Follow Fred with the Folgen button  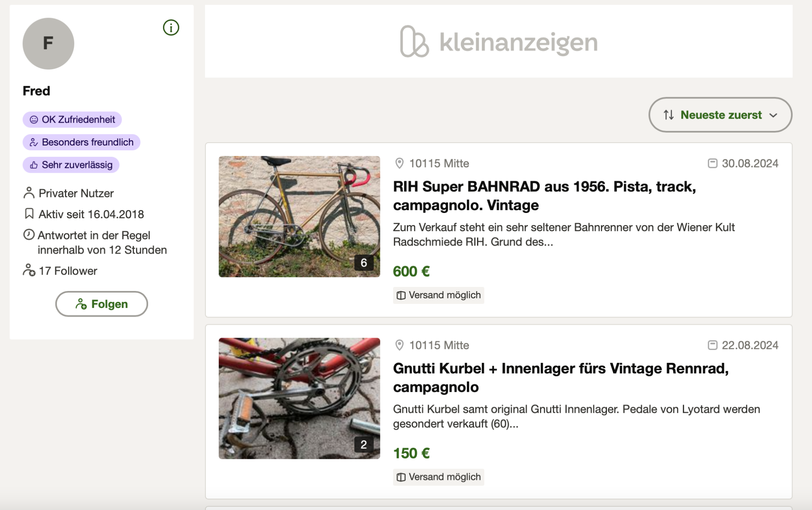101,304
